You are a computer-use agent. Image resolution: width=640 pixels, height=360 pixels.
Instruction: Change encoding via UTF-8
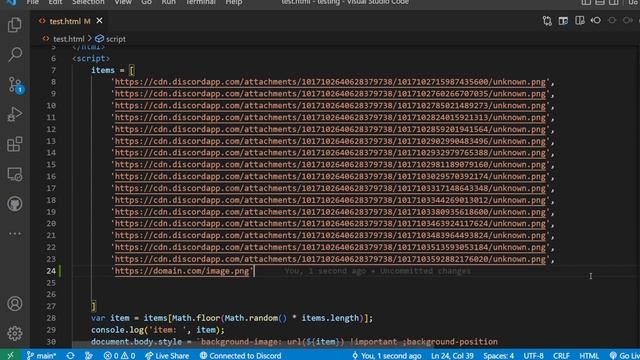tap(533, 356)
